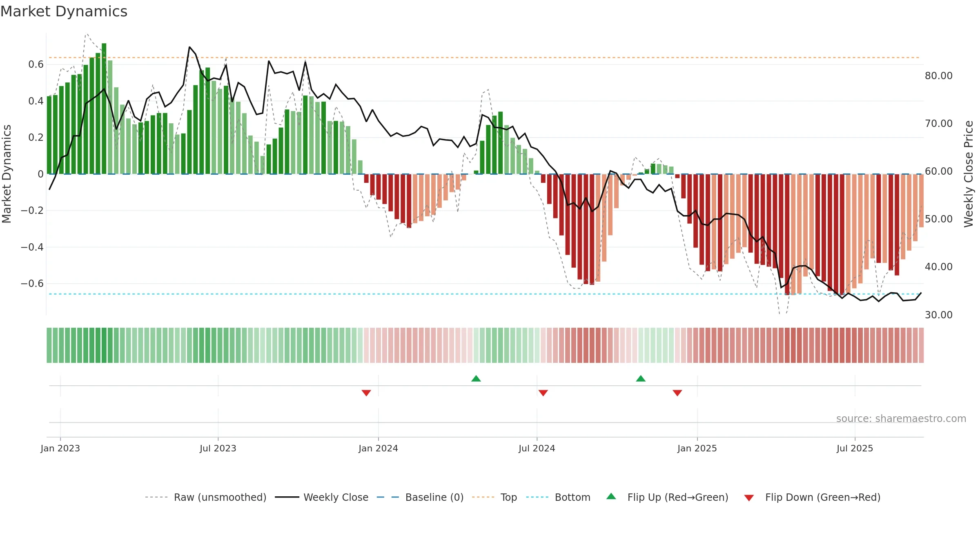This screenshot has width=980, height=551.
Task: Click the −0.2 left axis tick label
Action: (x=32, y=211)
